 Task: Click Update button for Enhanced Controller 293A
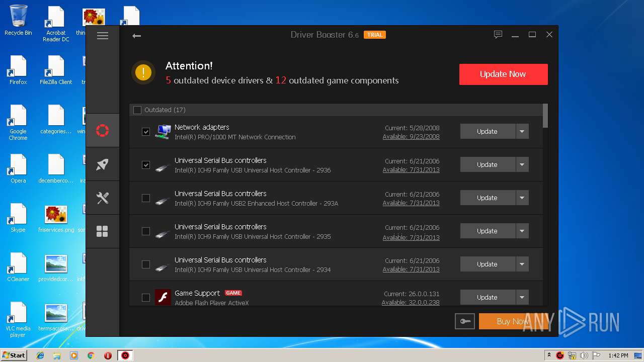pyautogui.click(x=488, y=198)
